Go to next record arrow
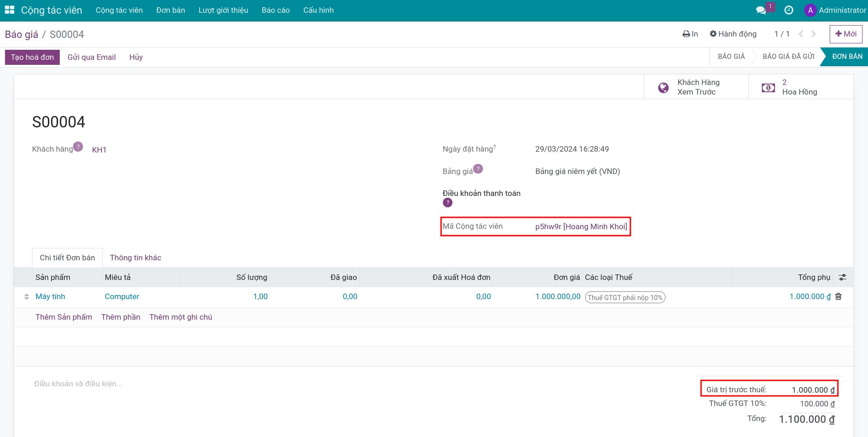The width and height of the screenshot is (868, 437). click(813, 34)
